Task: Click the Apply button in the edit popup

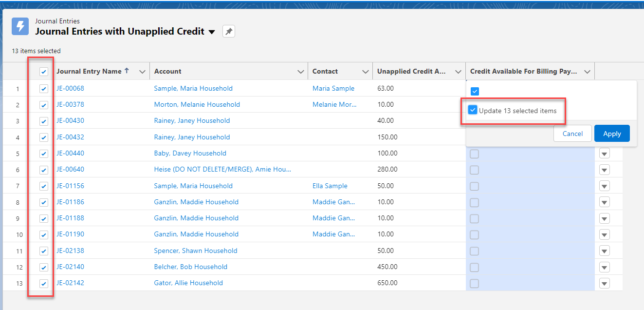Action: (612, 133)
